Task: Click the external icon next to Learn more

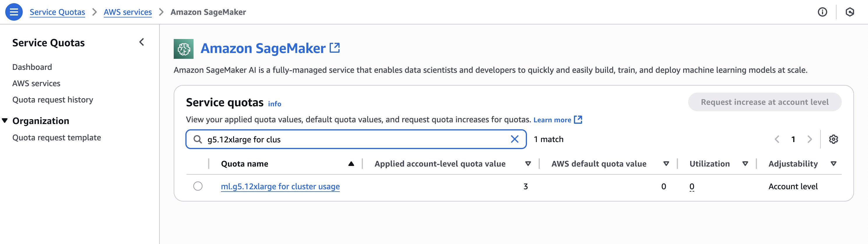Action: point(578,119)
